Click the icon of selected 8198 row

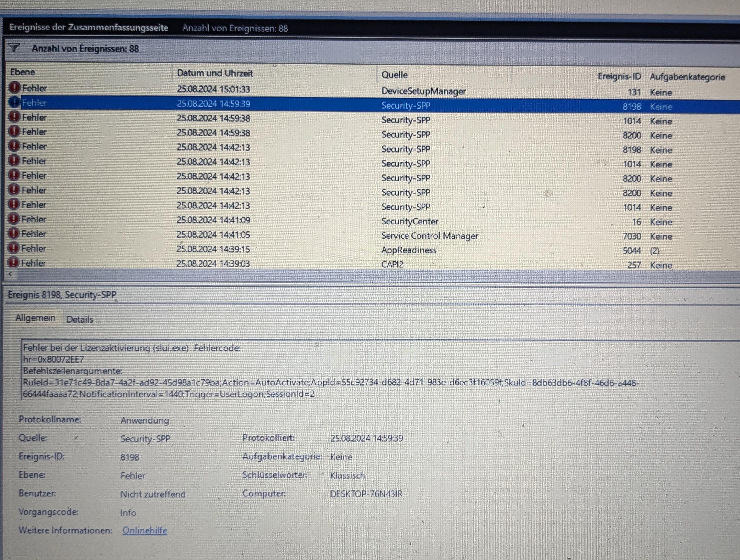[14, 102]
